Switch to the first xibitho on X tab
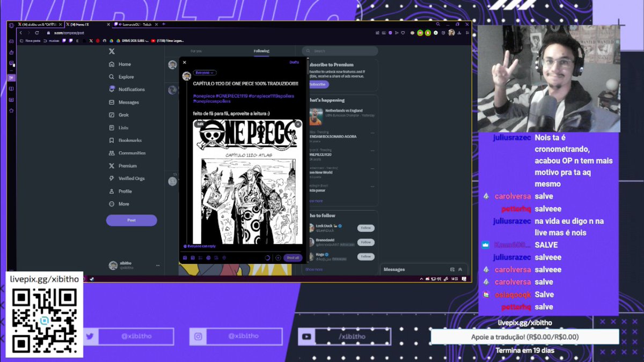The image size is (644, 362). click(40, 24)
